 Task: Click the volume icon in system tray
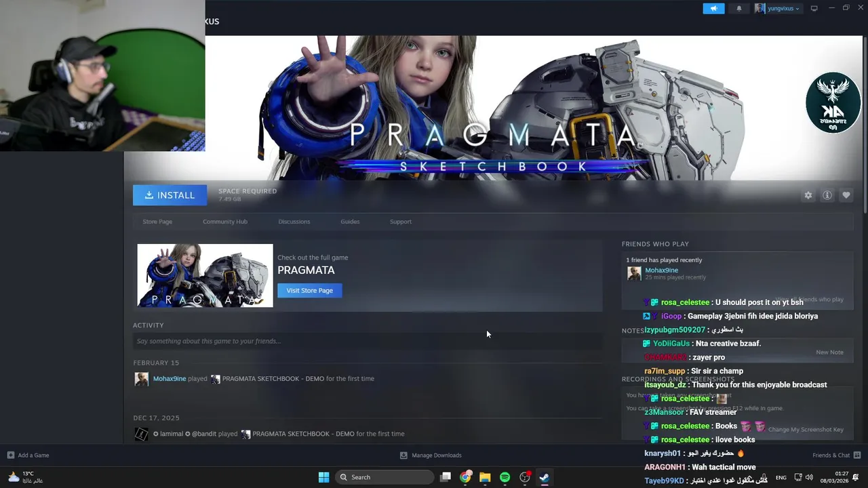click(x=809, y=477)
